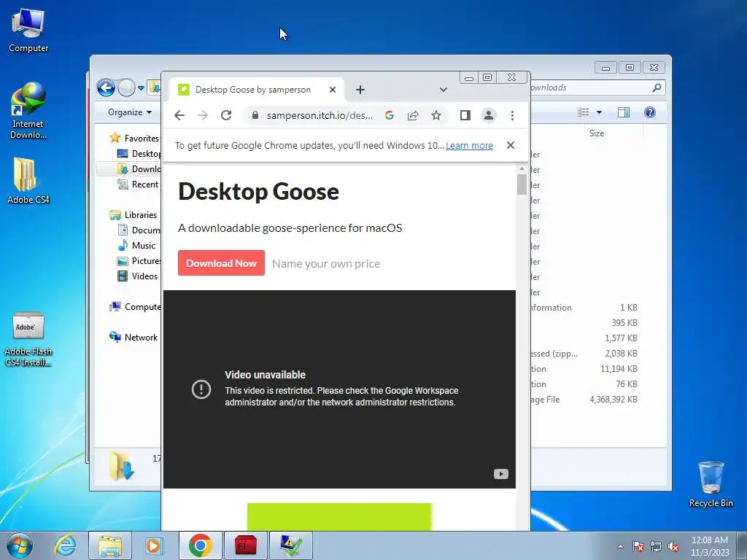Open the view options dropdown arrow
This screenshot has height=560, width=747.
(x=600, y=112)
